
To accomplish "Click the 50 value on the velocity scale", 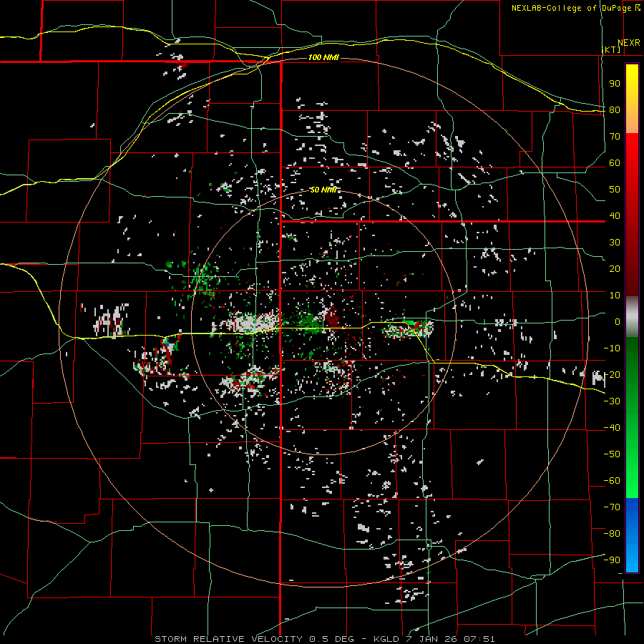I will pyautogui.click(x=615, y=190).
